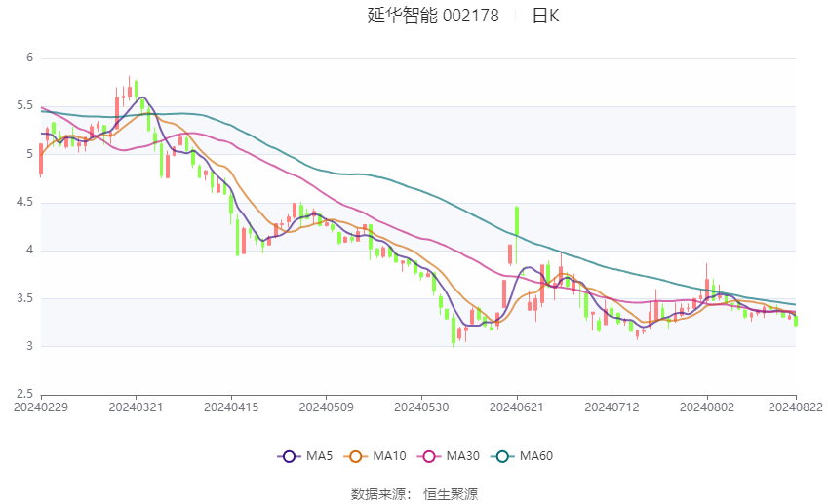This screenshot has height=504, width=829.
Task: Hide the MA5 line via its label
Action: (x=319, y=456)
